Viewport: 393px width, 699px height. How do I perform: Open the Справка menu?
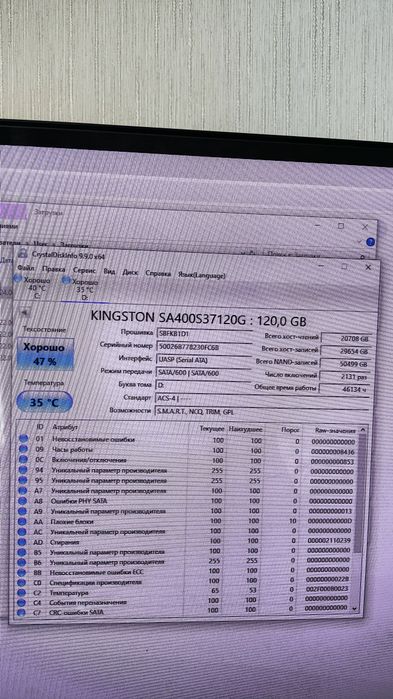pyautogui.click(x=158, y=274)
